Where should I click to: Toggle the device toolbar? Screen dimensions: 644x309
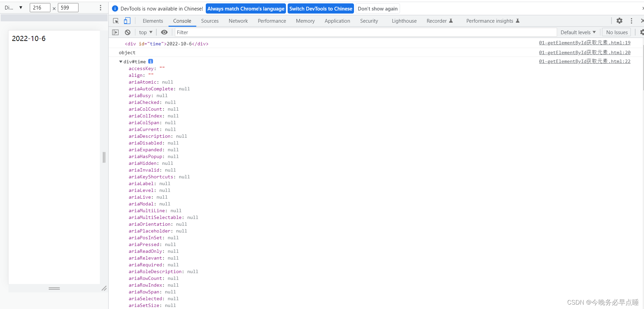[x=127, y=21]
